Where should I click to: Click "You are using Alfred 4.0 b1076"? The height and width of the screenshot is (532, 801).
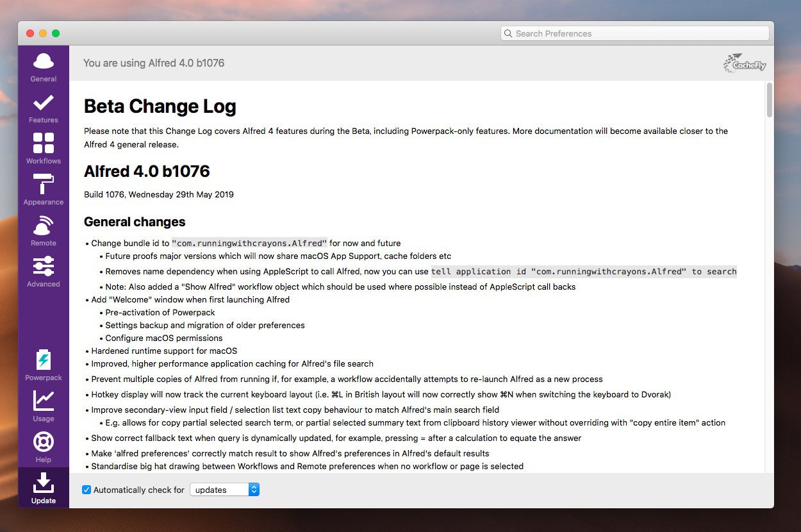[154, 63]
